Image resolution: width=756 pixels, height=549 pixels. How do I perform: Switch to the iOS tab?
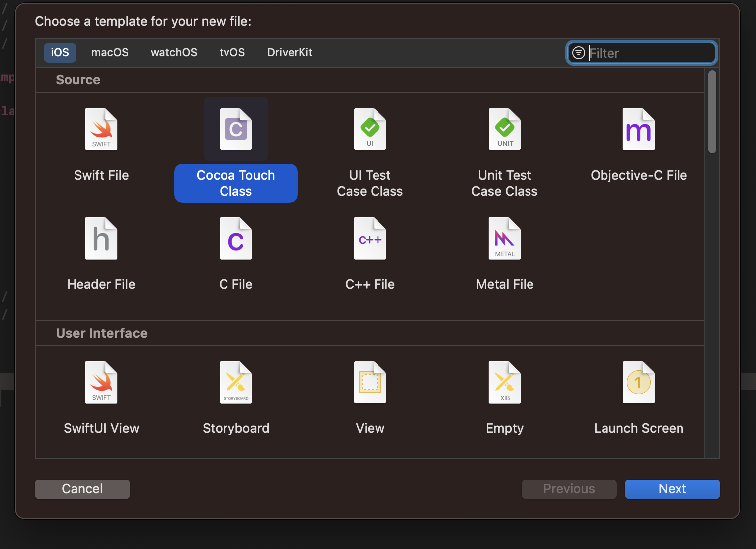60,52
